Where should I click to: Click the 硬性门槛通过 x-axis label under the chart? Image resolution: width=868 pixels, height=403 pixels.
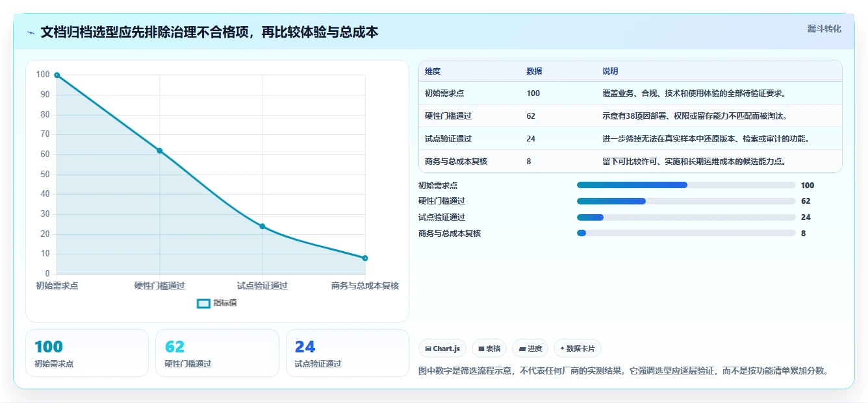tap(160, 286)
